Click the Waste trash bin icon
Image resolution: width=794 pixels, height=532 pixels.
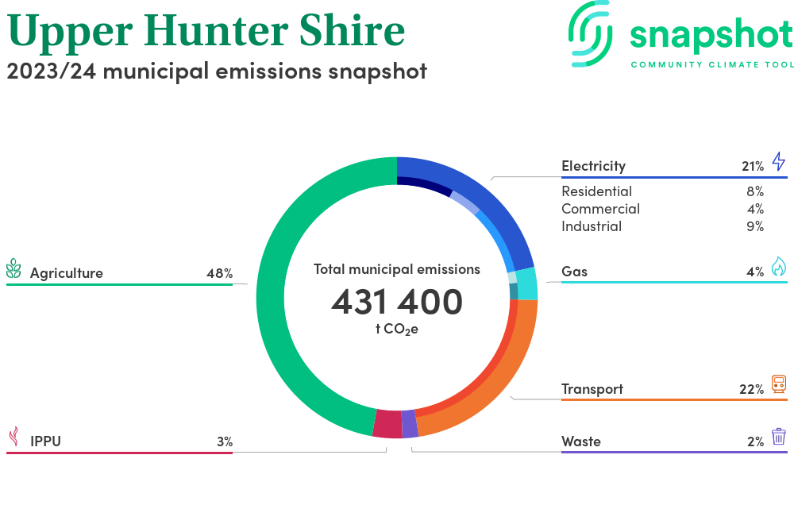(x=778, y=437)
